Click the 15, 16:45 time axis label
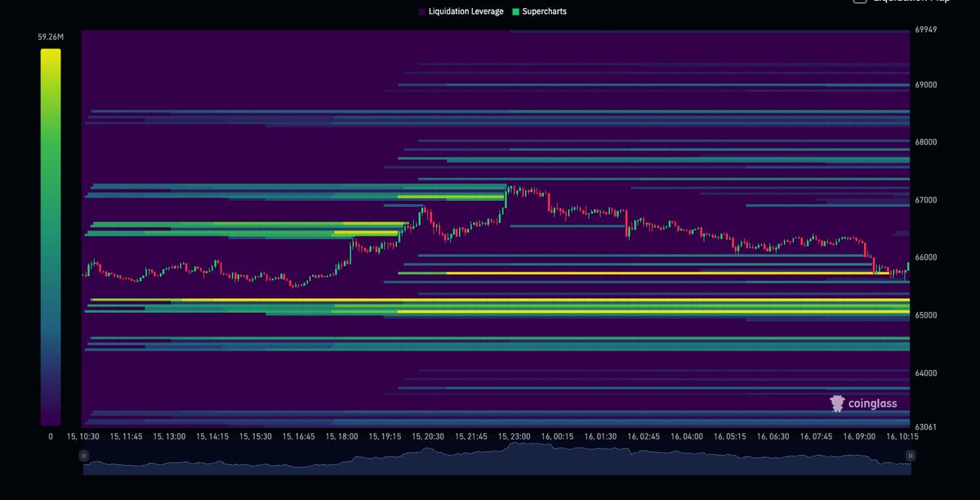 point(297,437)
